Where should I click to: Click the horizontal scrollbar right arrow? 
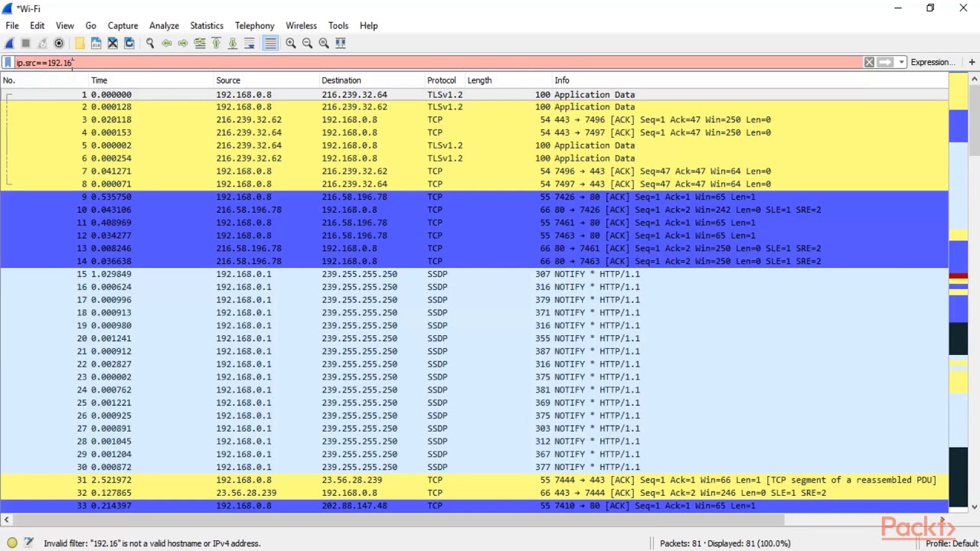coord(942,520)
